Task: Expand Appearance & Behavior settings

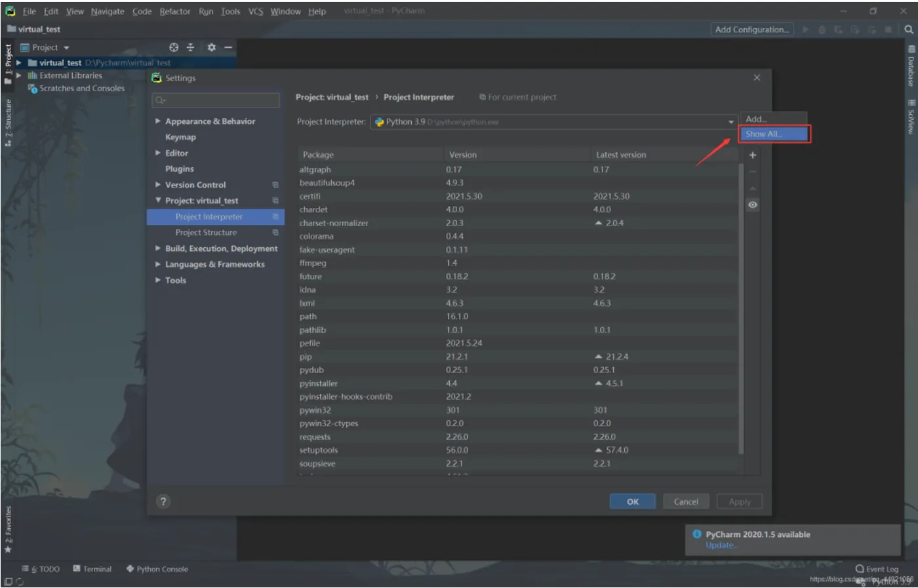Action: pyautogui.click(x=158, y=121)
